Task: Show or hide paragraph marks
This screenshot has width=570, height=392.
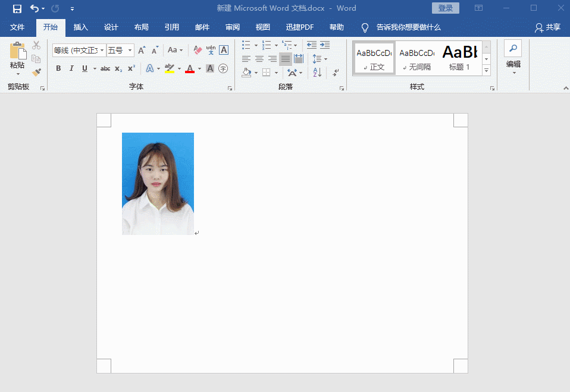Action: point(336,73)
